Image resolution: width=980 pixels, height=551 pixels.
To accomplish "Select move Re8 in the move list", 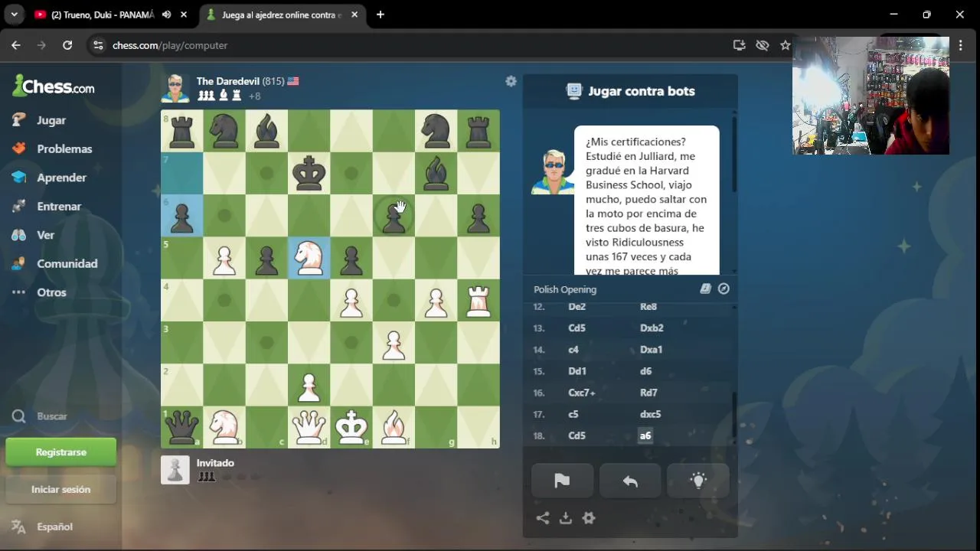I will coord(648,307).
